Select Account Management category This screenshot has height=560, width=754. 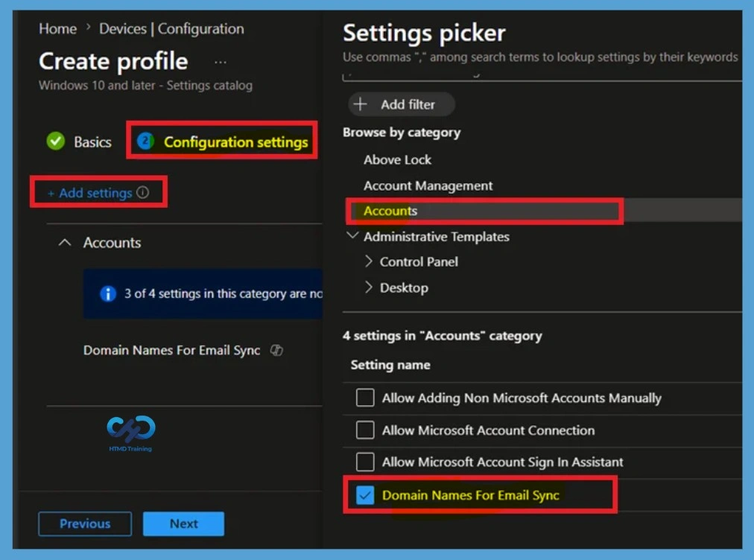click(x=428, y=185)
